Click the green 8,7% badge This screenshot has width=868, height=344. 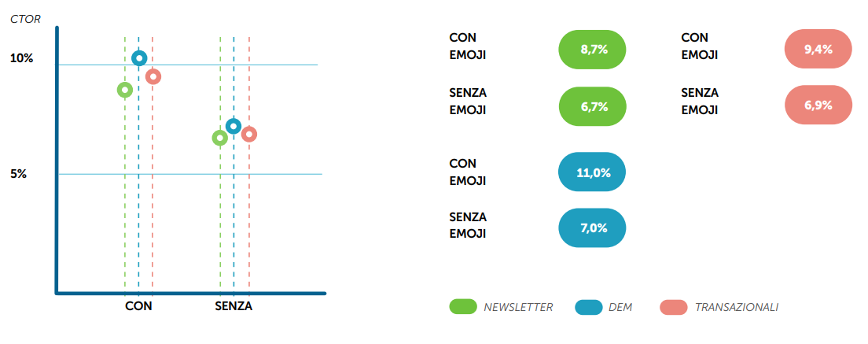(592, 50)
